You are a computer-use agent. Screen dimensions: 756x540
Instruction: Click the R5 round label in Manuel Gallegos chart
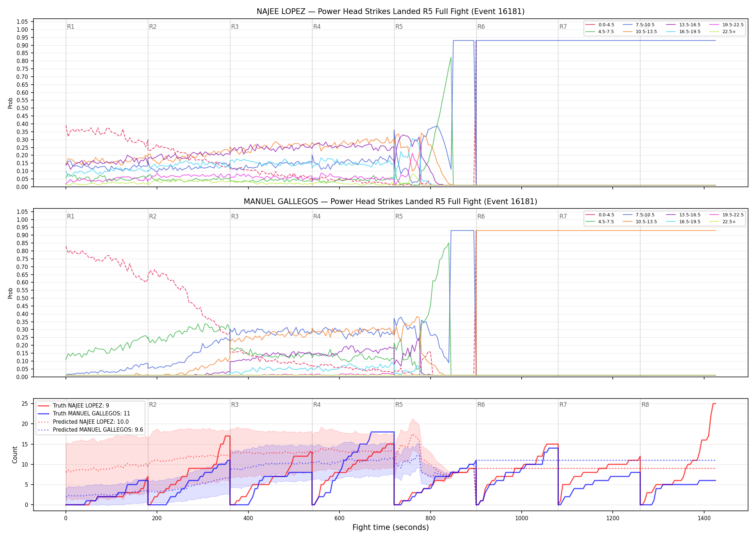(399, 216)
